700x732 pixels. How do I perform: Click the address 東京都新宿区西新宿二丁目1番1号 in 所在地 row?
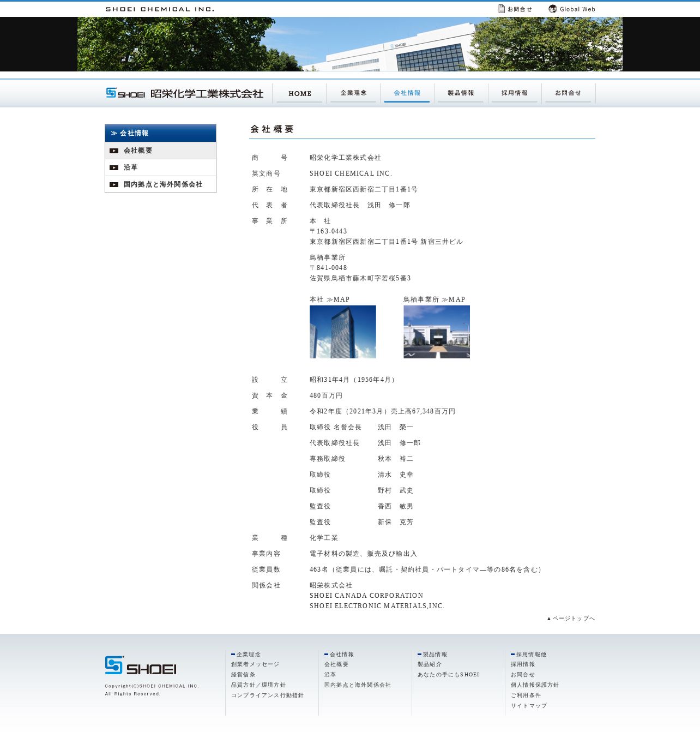364,189
